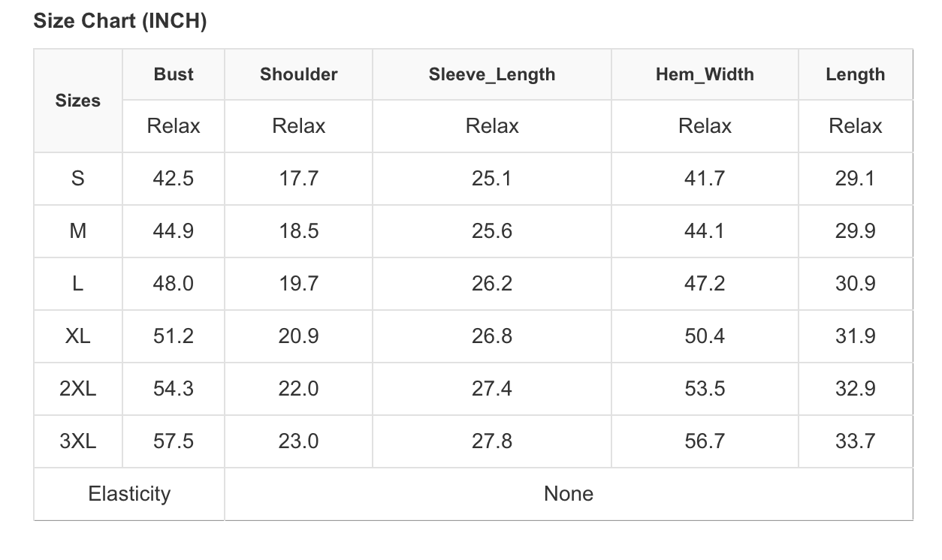Select shoulder value 22.0 for size 2XL
Image resolution: width=942 pixels, height=560 pixels.
(298, 389)
